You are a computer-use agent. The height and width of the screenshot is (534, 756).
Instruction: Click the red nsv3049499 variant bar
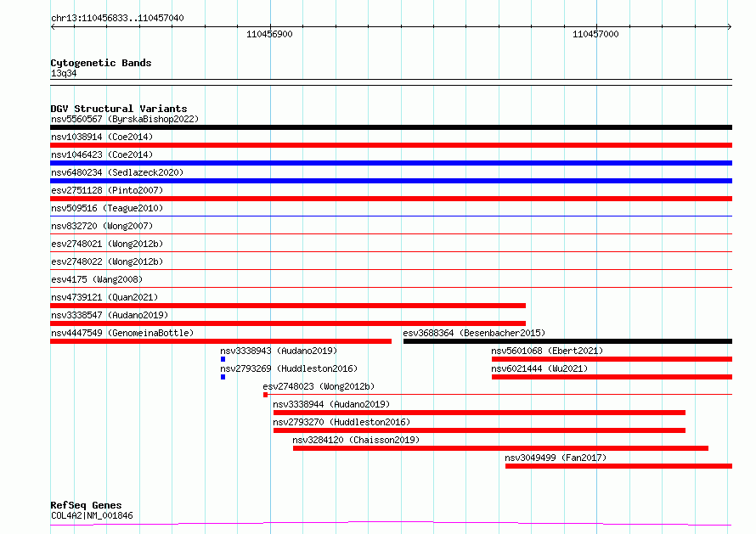tap(618, 466)
